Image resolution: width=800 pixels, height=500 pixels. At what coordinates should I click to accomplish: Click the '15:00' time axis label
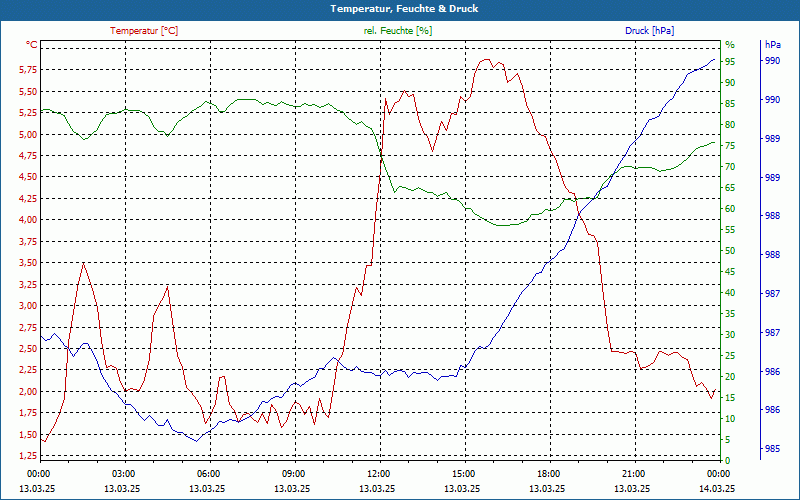pos(462,474)
